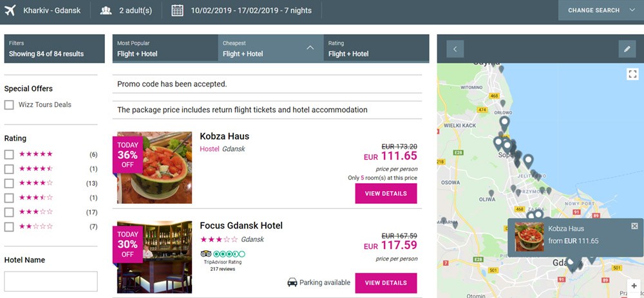Collapse the Cheapest sort chevron
The image size is (644, 298).
tap(310, 48)
